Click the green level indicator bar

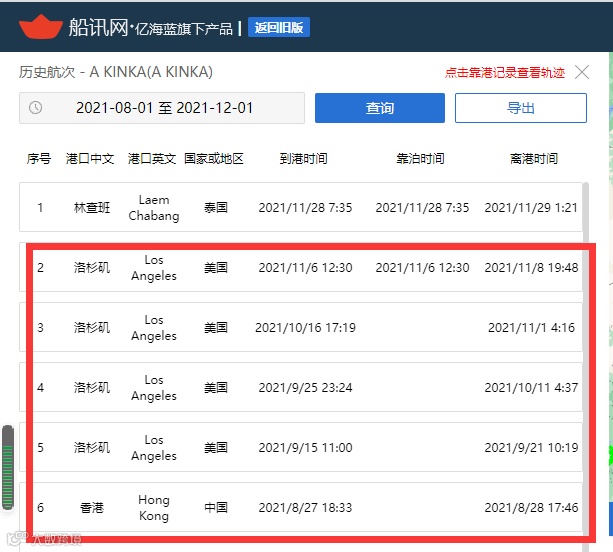point(8,467)
